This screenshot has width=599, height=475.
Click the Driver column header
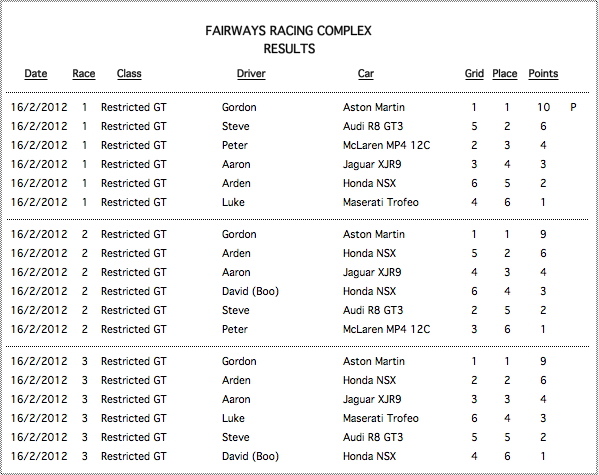[x=251, y=73]
